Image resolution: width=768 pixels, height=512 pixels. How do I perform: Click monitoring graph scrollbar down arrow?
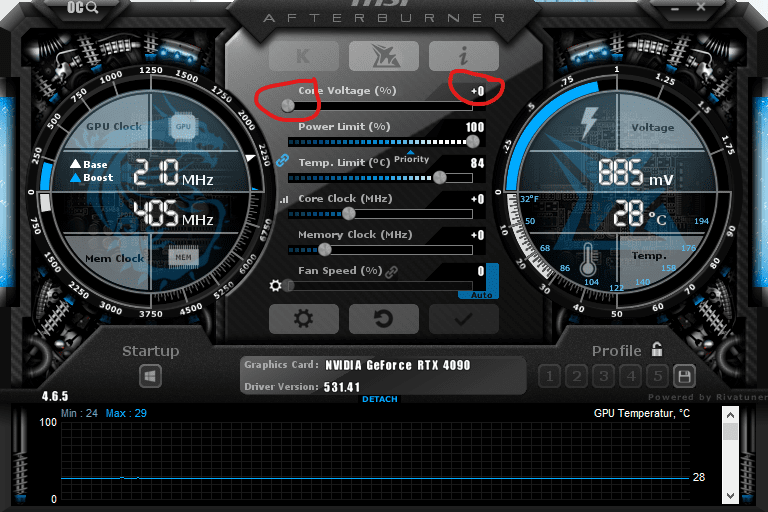point(730,495)
